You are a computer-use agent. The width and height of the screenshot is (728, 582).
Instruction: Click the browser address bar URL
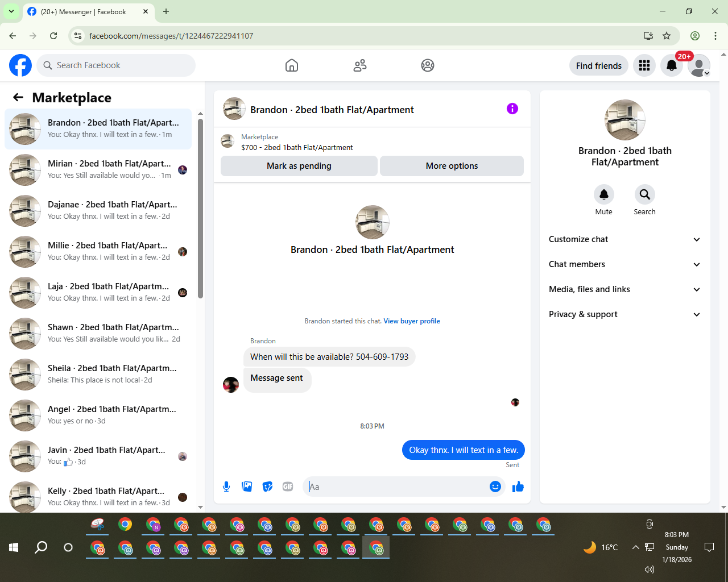click(171, 36)
